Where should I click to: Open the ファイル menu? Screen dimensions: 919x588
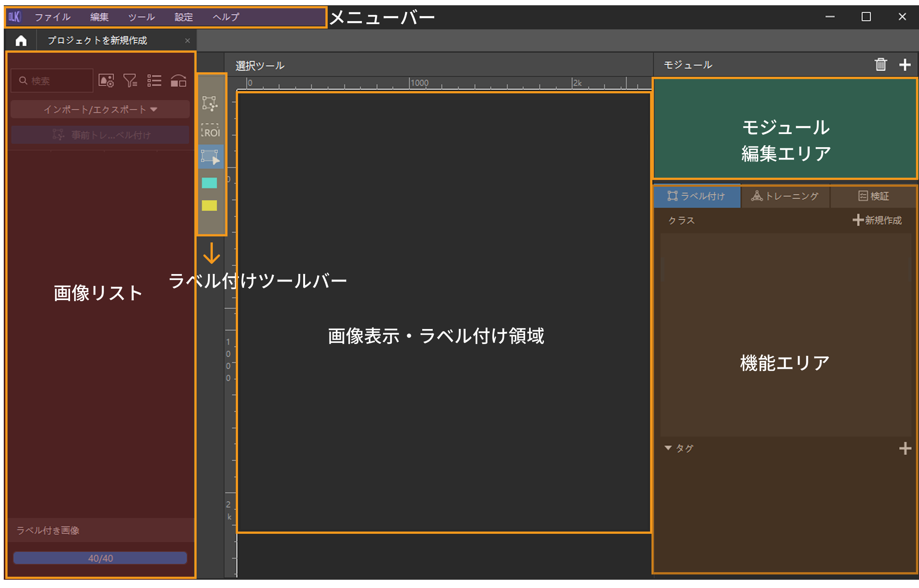pyautogui.click(x=52, y=17)
